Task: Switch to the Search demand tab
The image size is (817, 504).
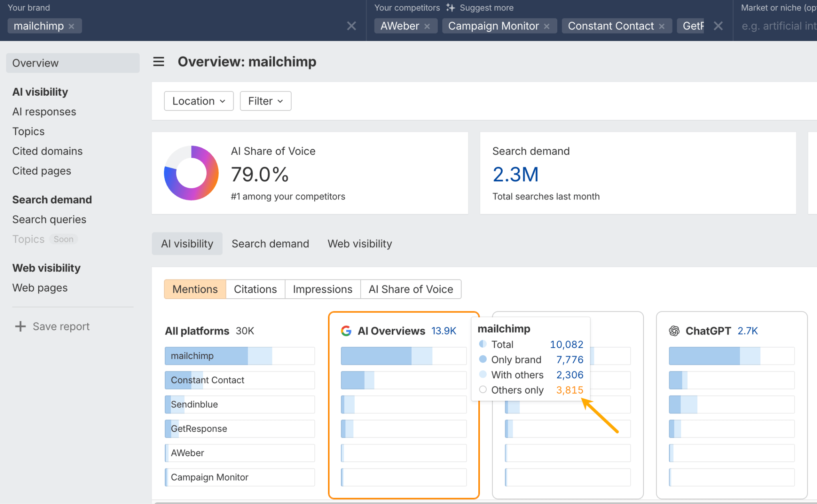Action: click(x=270, y=243)
